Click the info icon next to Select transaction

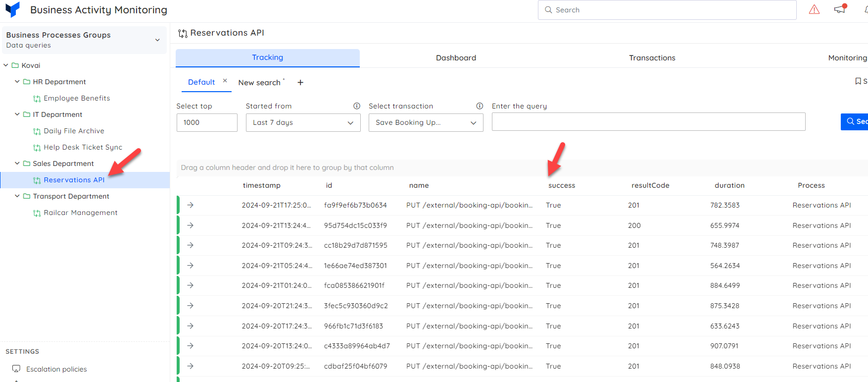click(x=480, y=106)
